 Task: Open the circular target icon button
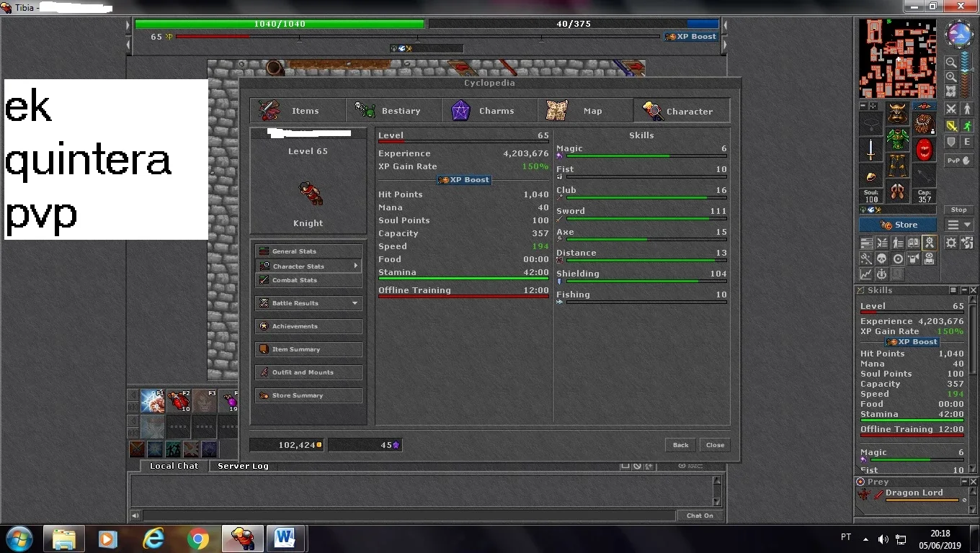pyautogui.click(x=898, y=258)
